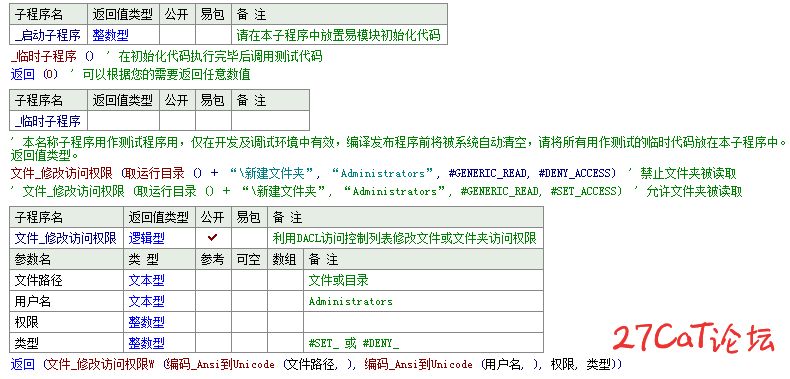Click the empty remark cell of 权限
The height and width of the screenshot is (379, 790).
pos(423,322)
